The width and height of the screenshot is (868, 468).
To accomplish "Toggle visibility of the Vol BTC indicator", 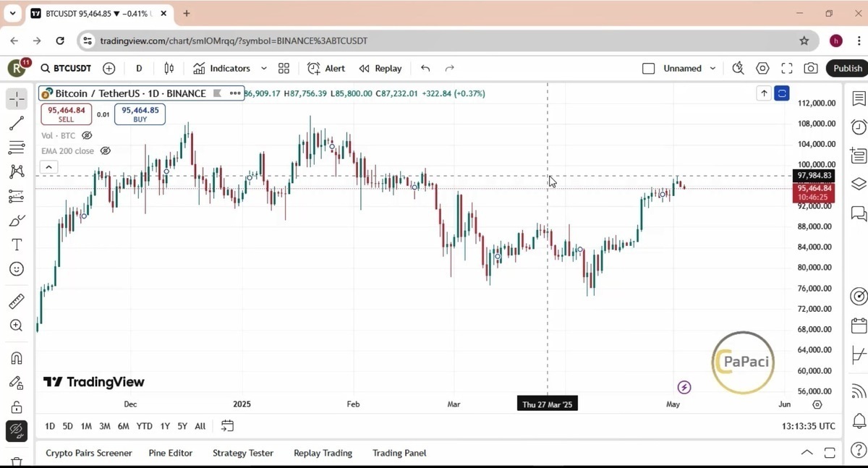I will [87, 136].
